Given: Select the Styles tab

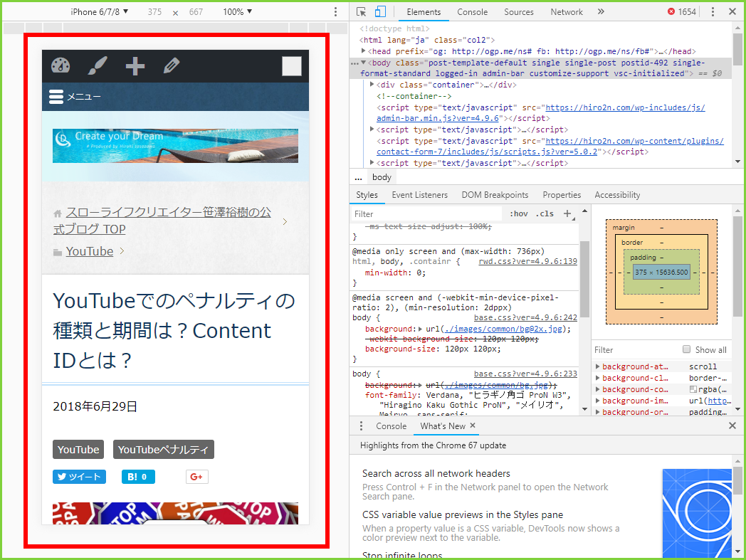Looking at the screenshot, I should click(367, 194).
